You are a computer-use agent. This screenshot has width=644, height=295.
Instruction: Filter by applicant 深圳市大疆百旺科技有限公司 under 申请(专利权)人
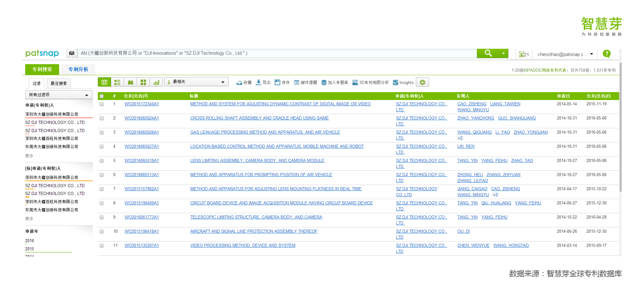pyautogui.click(x=52, y=139)
